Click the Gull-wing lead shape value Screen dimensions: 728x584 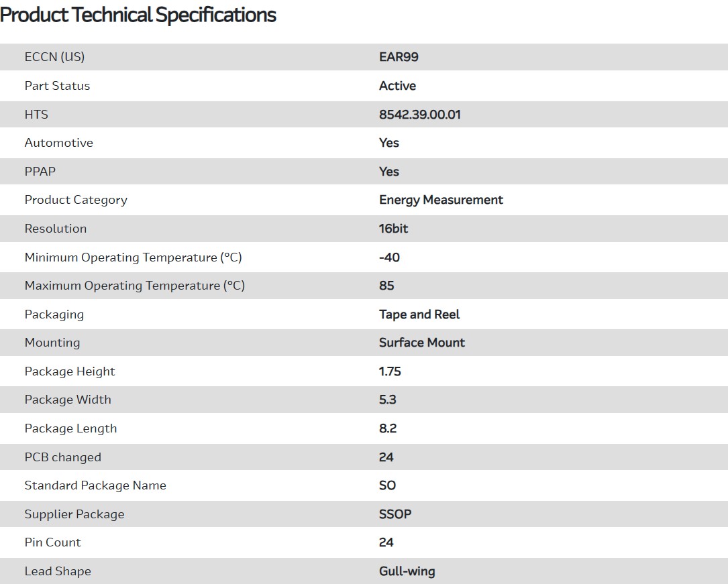pyautogui.click(x=407, y=571)
